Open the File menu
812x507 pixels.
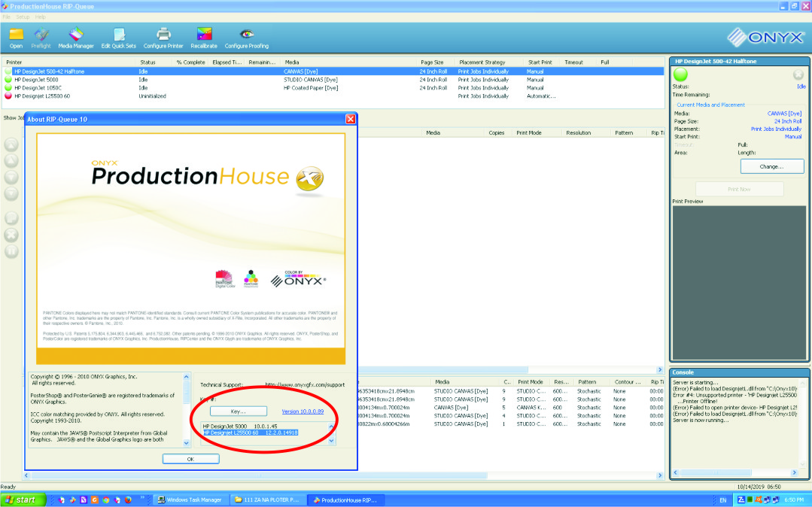coord(6,17)
